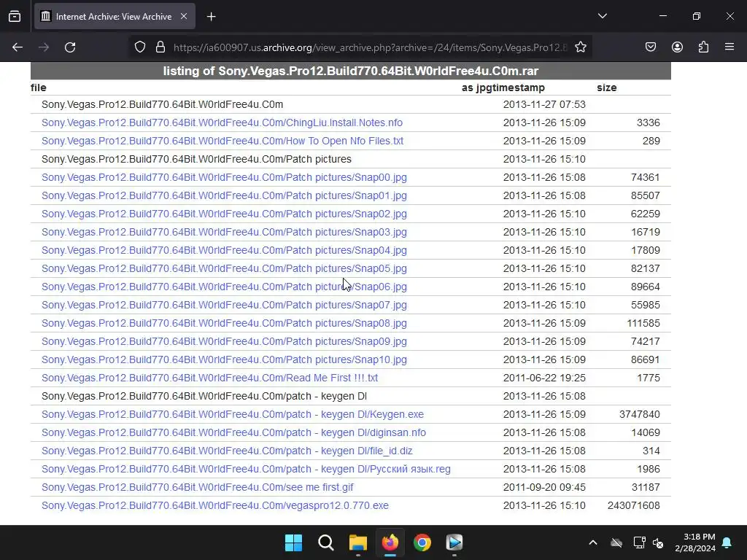Open Read Me First !!!.txt link
The image size is (747, 560).
pyautogui.click(x=209, y=378)
